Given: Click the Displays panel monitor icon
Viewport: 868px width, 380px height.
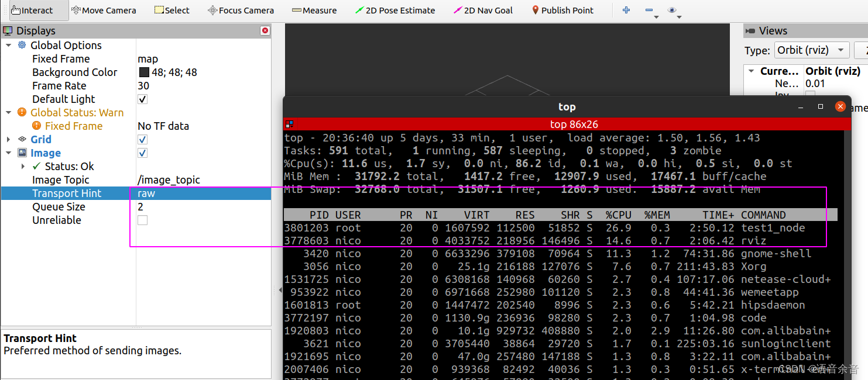Looking at the screenshot, I should [x=8, y=30].
